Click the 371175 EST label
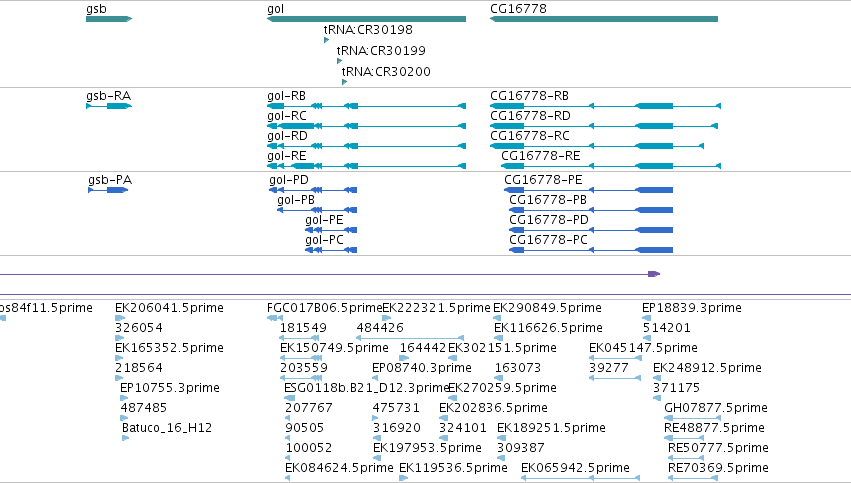Viewport: 851px width, 483px height. pos(677,389)
